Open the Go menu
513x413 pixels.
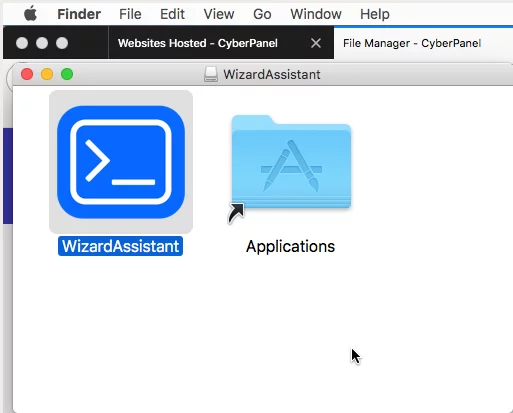click(x=262, y=14)
